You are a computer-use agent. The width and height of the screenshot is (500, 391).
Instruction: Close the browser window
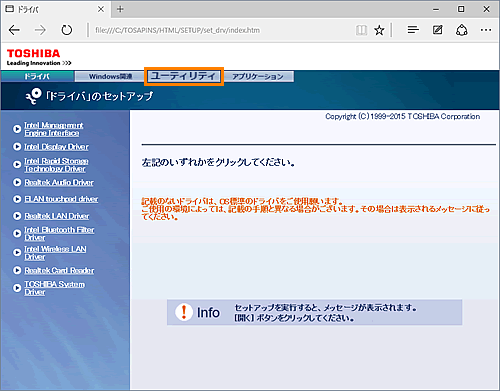[x=486, y=9]
